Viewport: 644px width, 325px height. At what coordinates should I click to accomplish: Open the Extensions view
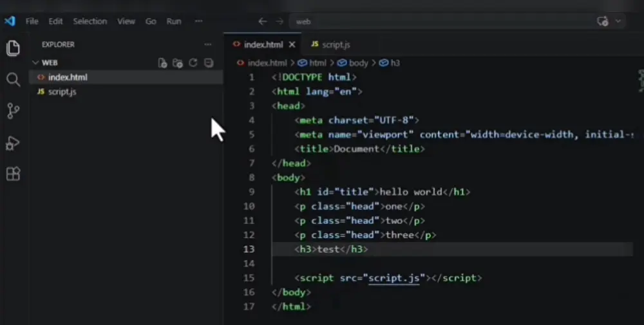[x=13, y=174]
